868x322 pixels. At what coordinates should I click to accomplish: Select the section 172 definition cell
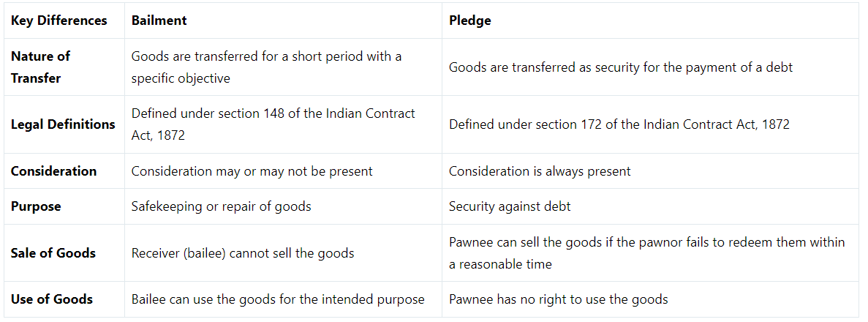point(619,124)
